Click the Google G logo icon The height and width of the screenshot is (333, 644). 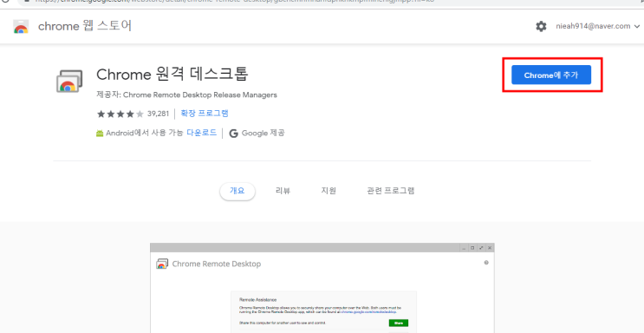(x=234, y=134)
